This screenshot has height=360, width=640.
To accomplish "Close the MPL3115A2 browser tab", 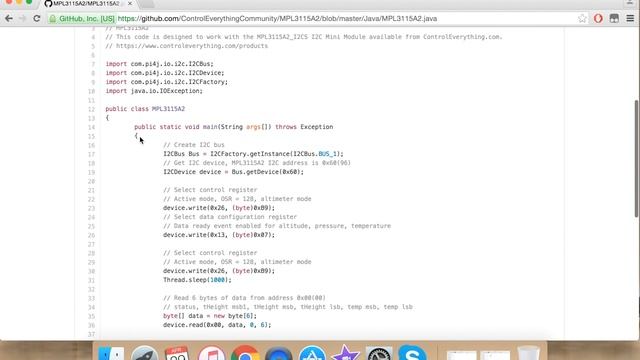I will (130, 4).
